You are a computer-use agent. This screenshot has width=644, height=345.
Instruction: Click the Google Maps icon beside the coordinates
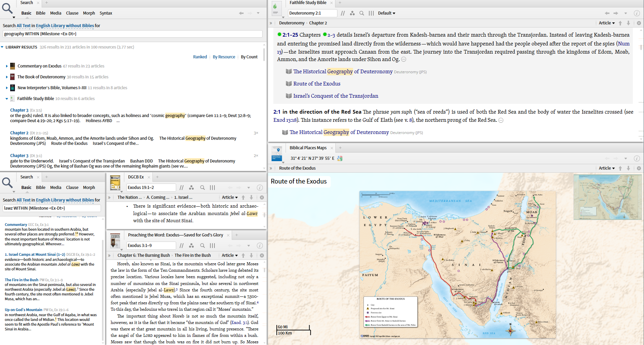(x=340, y=158)
